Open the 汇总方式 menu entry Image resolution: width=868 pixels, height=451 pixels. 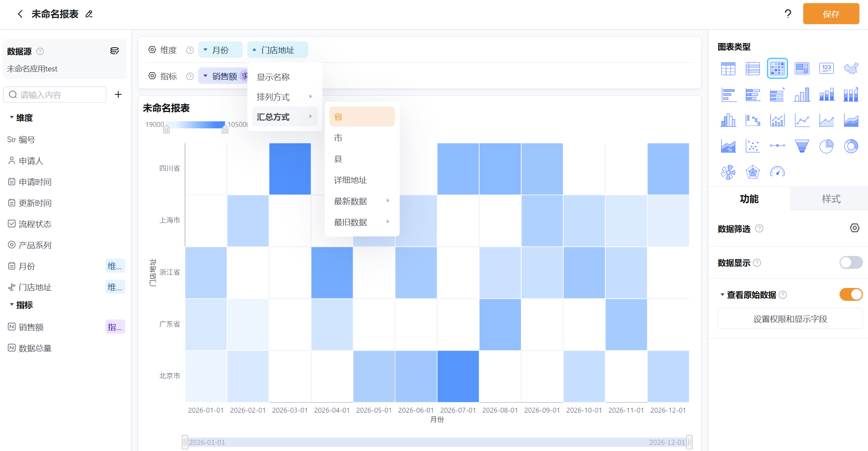[x=285, y=117]
